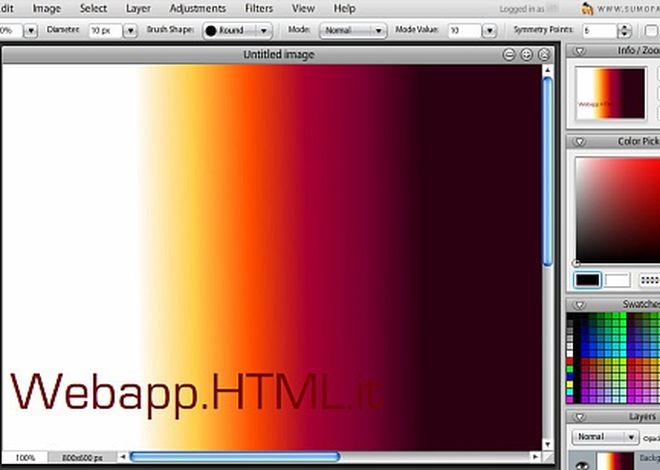Click the dotted button beside background swatch
This screenshot has width=660, height=470.
[649, 280]
